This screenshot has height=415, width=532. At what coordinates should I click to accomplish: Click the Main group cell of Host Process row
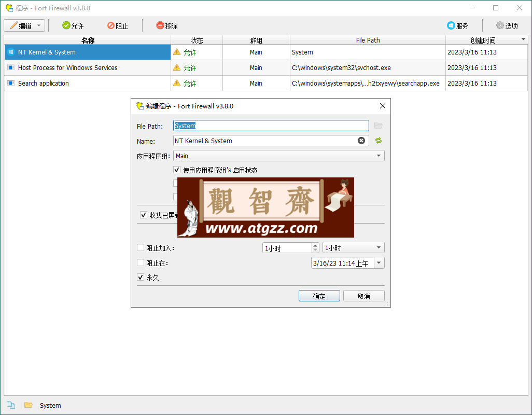coord(256,68)
